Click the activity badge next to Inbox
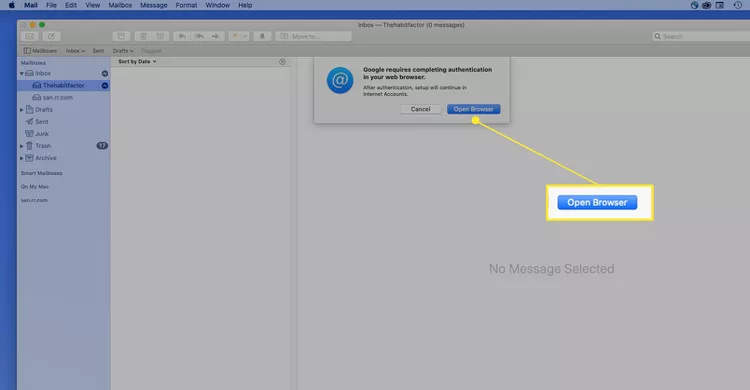Viewport: 750px width, 390px height. [x=105, y=74]
